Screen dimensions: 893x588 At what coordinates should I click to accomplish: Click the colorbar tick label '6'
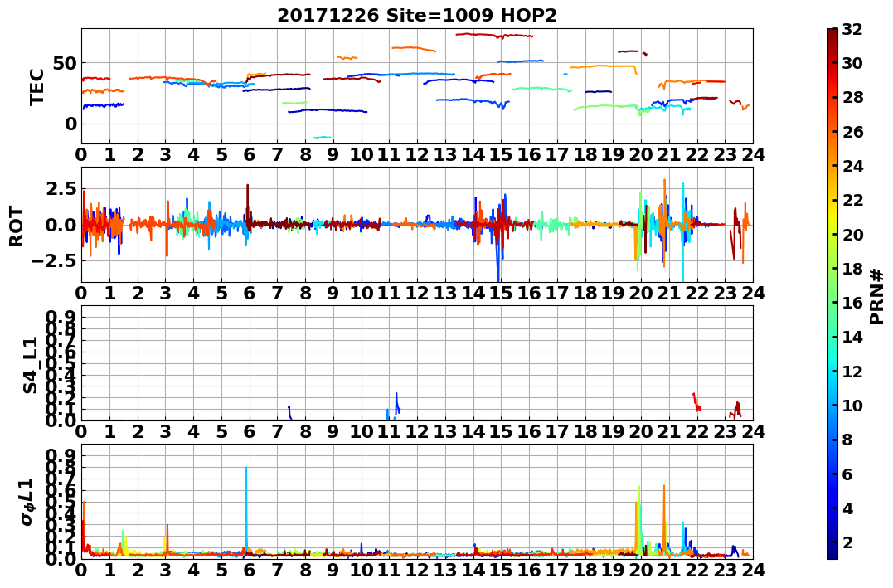(847, 474)
